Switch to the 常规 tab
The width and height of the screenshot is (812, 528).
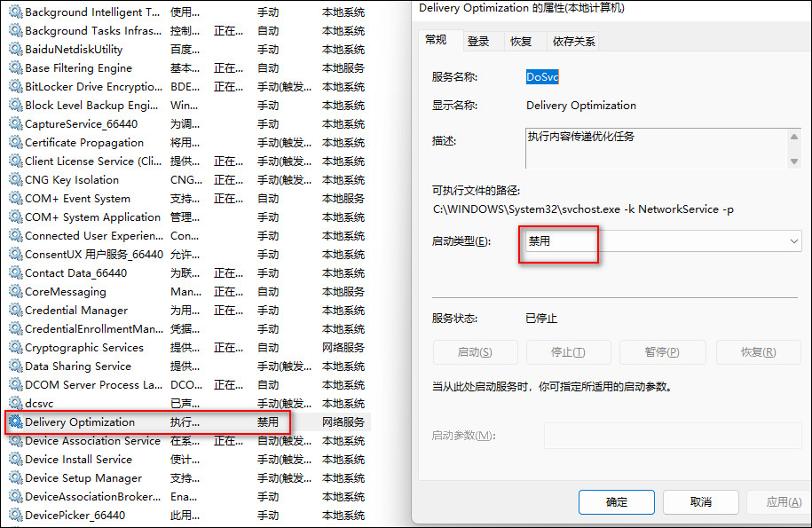pos(436,40)
